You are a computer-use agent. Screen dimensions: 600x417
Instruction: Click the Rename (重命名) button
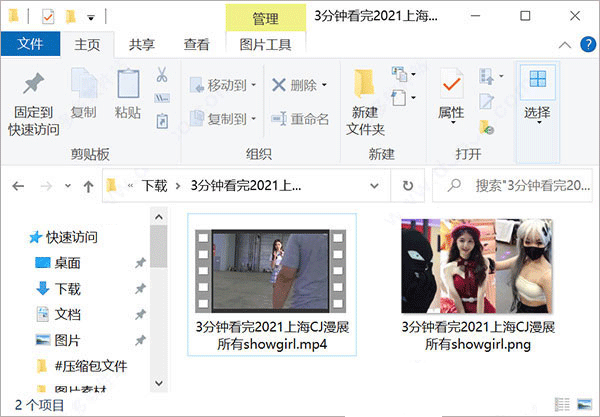click(x=300, y=119)
